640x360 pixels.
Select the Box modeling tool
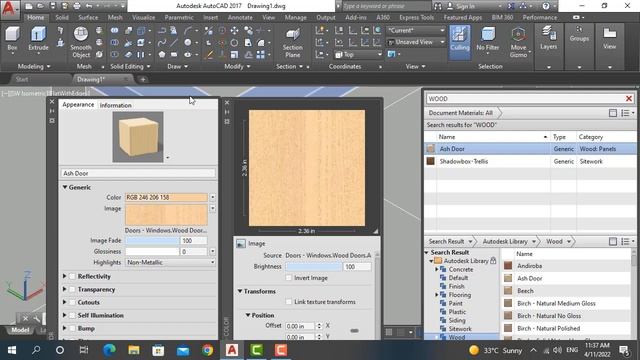(x=12, y=39)
